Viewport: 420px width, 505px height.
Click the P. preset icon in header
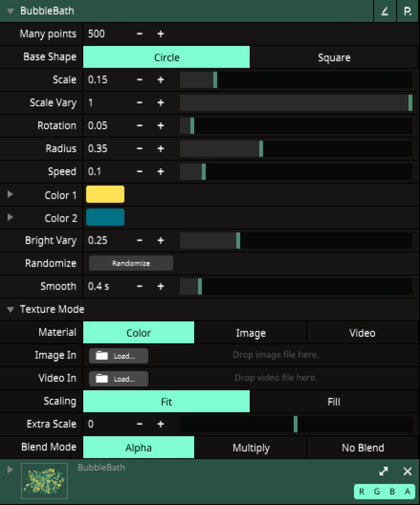pyautogui.click(x=407, y=11)
